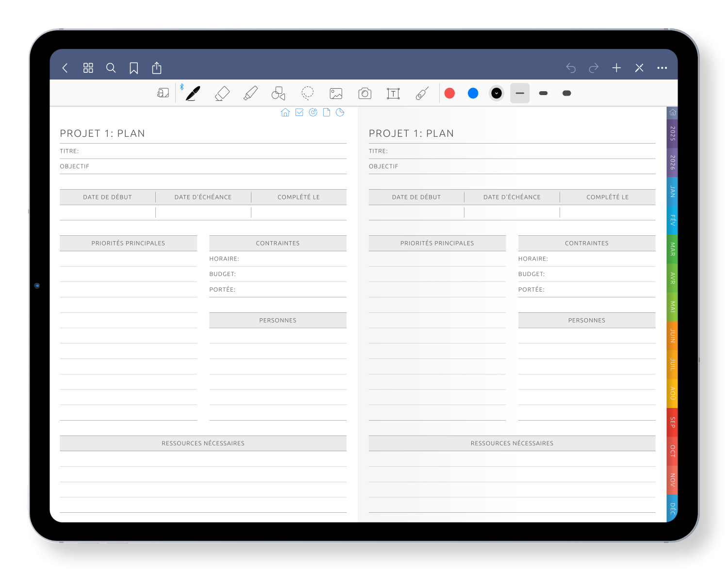Select the Shapes tool

(x=279, y=93)
